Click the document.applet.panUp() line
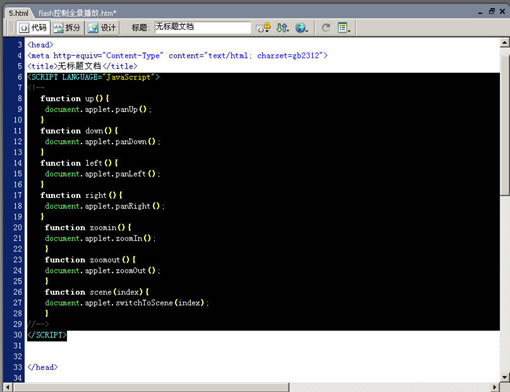Viewport: 510px width, 392px height. pos(98,109)
